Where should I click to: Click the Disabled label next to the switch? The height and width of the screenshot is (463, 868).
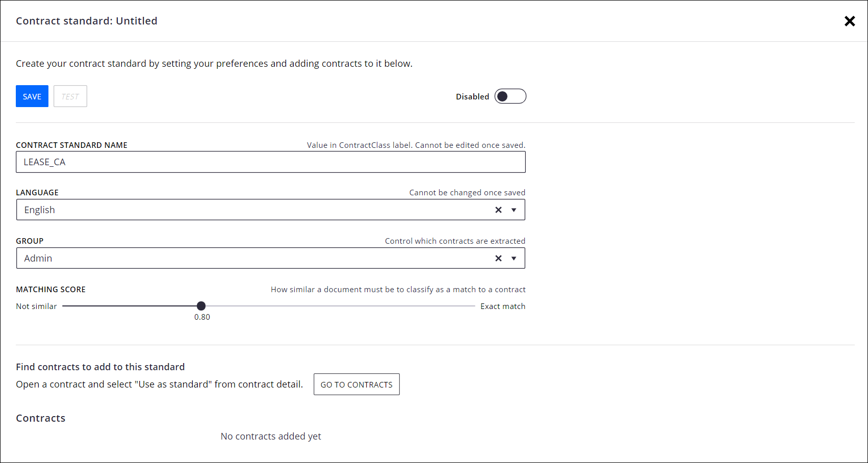tap(472, 96)
